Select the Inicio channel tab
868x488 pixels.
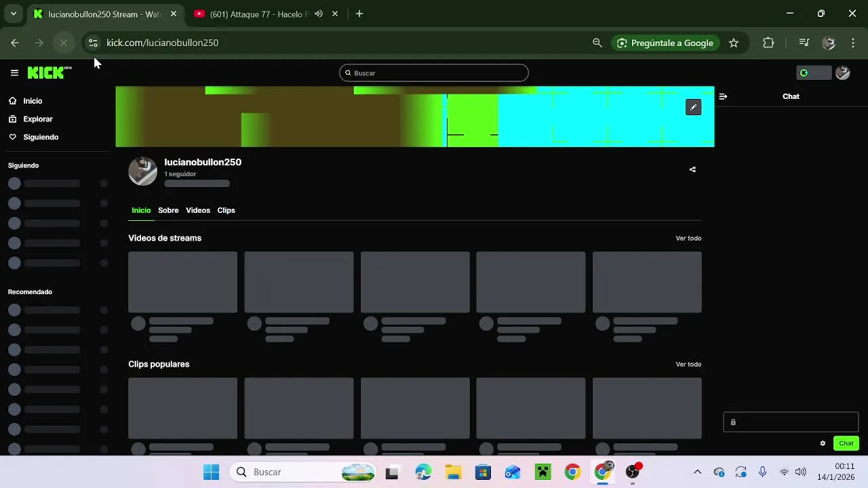pyautogui.click(x=141, y=210)
